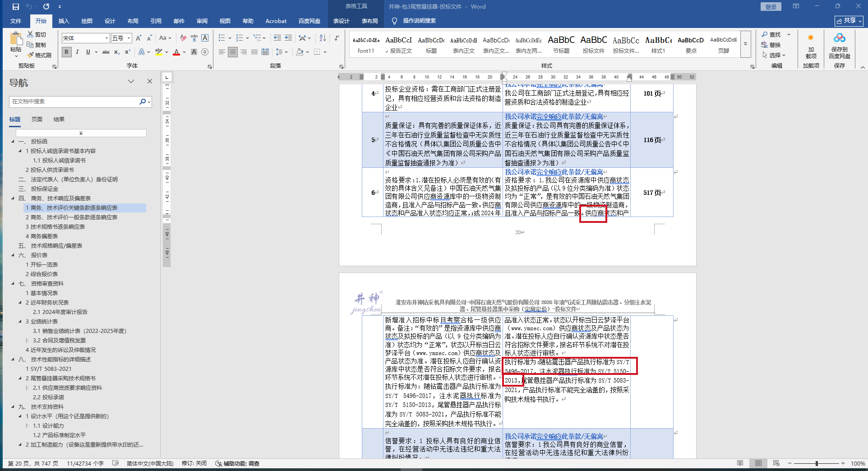The width and height of the screenshot is (868, 471).
Task: Apply distributed alignment to paragraph
Action: click(x=265, y=52)
